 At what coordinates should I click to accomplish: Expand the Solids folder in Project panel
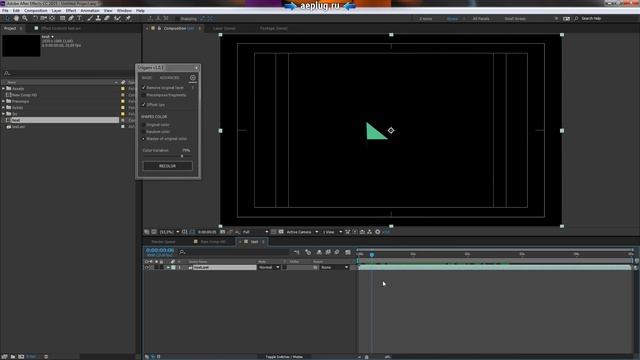click(4, 108)
